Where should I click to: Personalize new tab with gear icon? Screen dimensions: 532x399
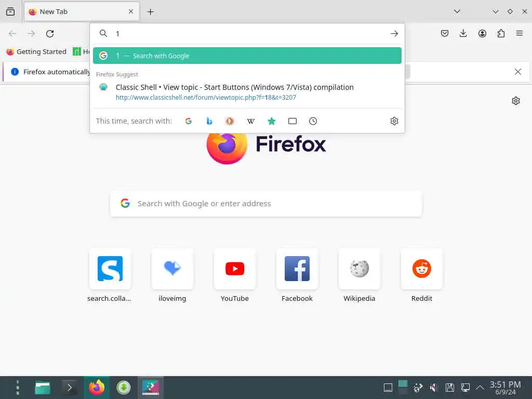[516, 101]
